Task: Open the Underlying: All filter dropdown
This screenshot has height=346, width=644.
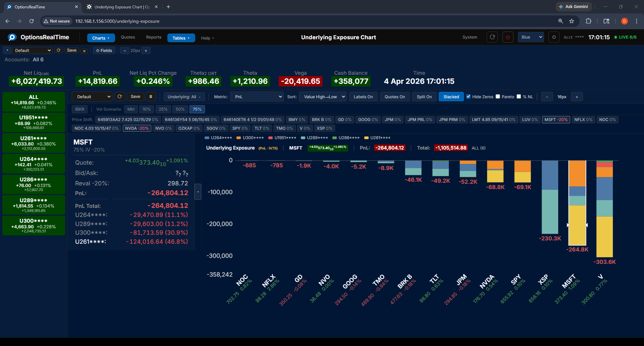Action: [184, 97]
